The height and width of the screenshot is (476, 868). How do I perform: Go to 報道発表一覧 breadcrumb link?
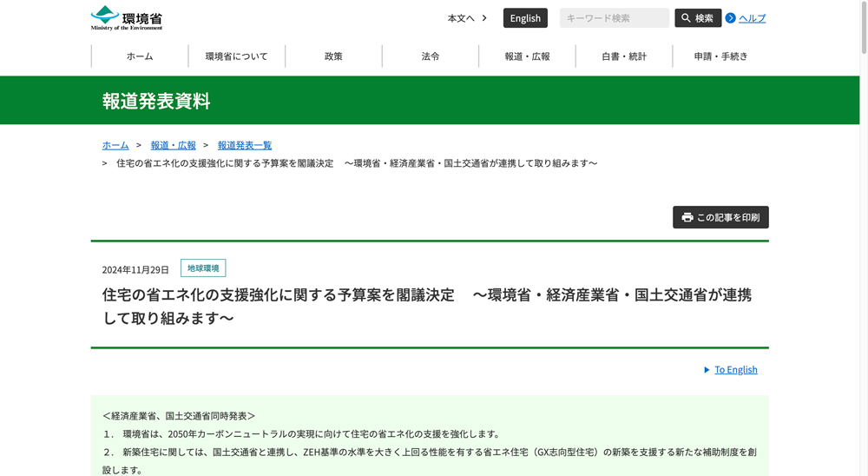[245, 145]
